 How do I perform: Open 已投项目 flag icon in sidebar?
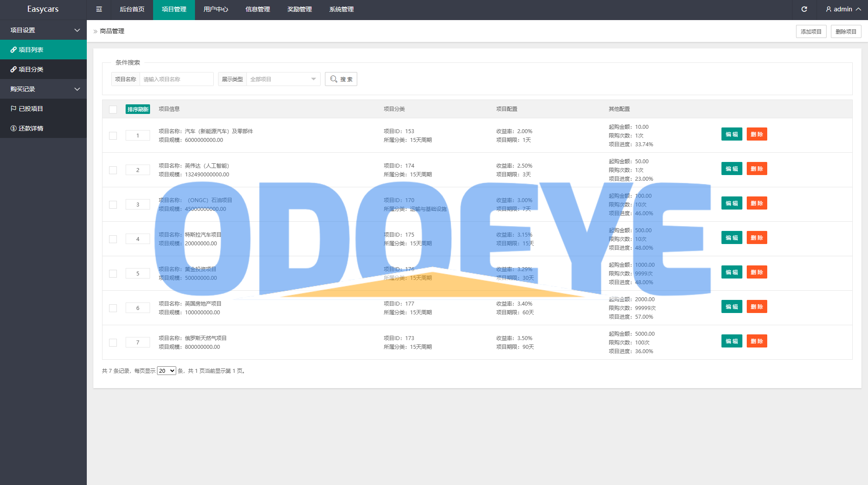14,109
